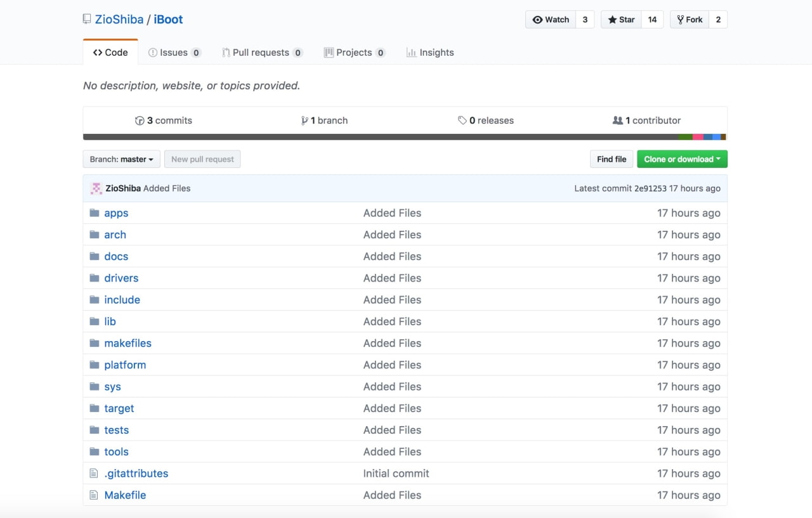
Task: Click the star icon to star iBoot
Action: pyautogui.click(x=611, y=19)
